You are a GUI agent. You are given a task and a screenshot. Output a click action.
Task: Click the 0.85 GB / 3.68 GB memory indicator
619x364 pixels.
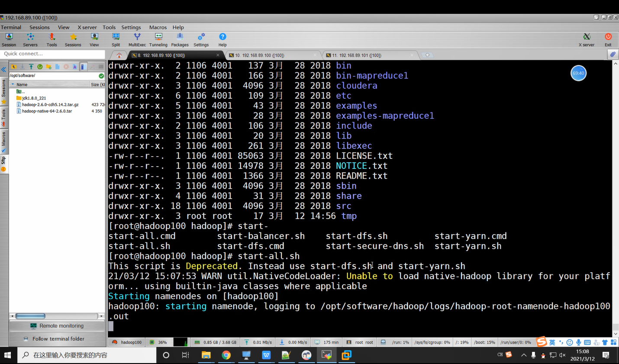216,342
